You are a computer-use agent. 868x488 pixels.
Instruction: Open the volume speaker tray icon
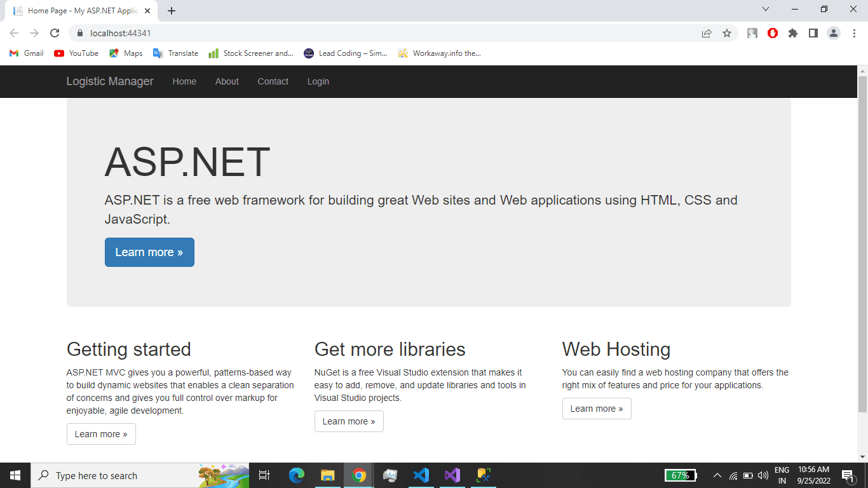coord(763,475)
